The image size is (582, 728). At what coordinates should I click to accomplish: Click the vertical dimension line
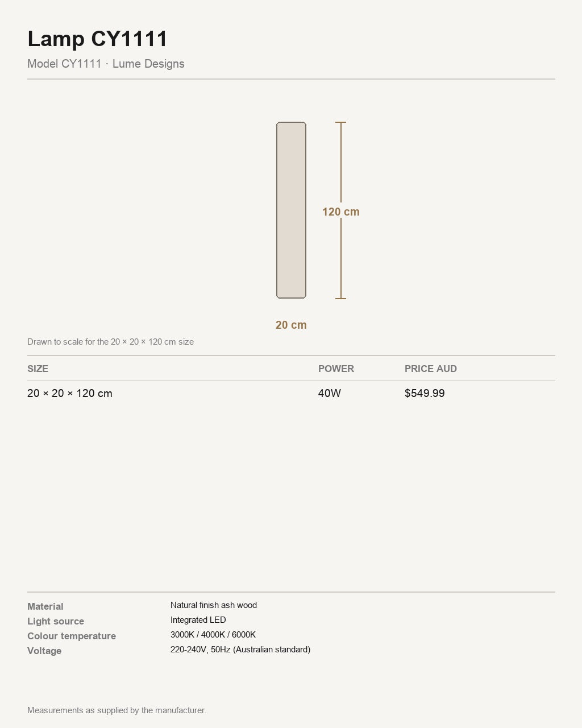click(341, 210)
